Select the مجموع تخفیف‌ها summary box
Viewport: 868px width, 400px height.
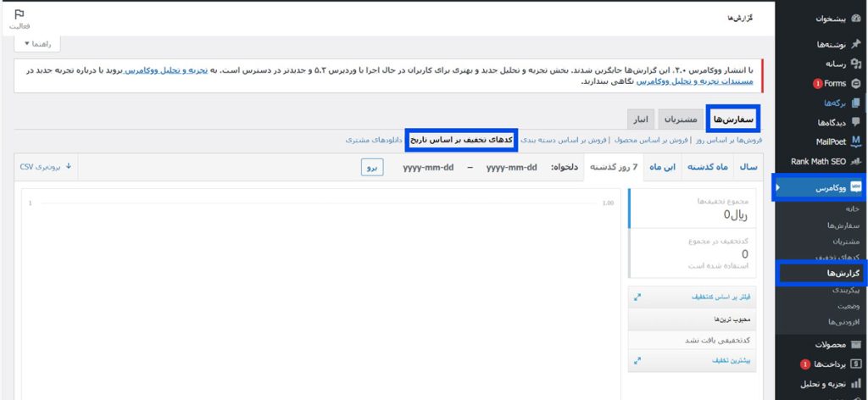click(692, 208)
